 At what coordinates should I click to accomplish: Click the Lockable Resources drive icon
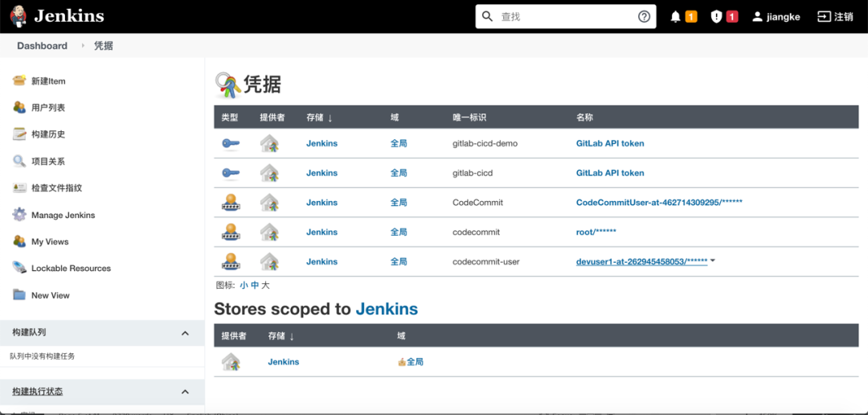(19, 268)
